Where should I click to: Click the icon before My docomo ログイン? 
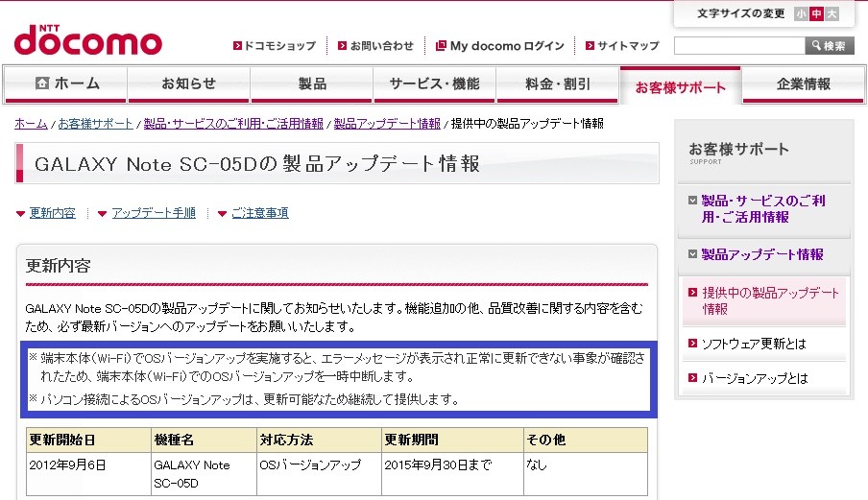pyautogui.click(x=441, y=46)
